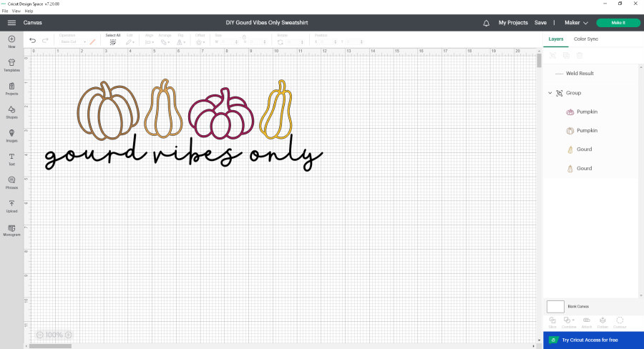Click the Undo arrow

pos(33,41)
